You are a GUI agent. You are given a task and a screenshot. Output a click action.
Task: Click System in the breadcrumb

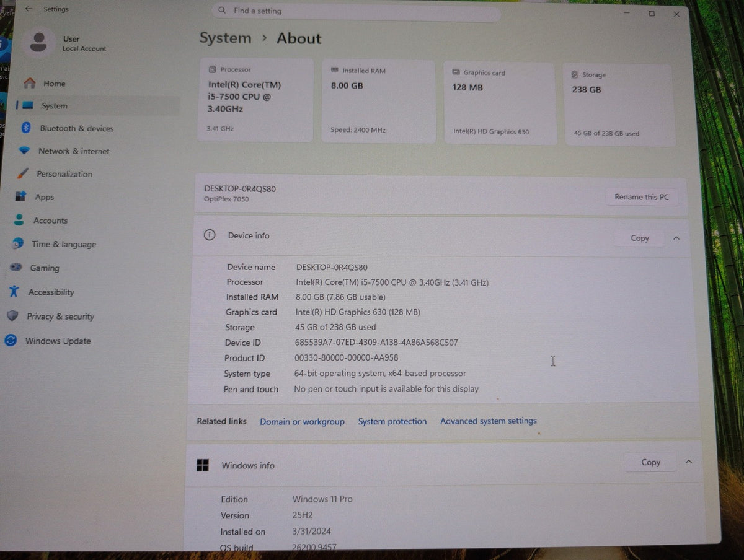[x=225, y=38]
